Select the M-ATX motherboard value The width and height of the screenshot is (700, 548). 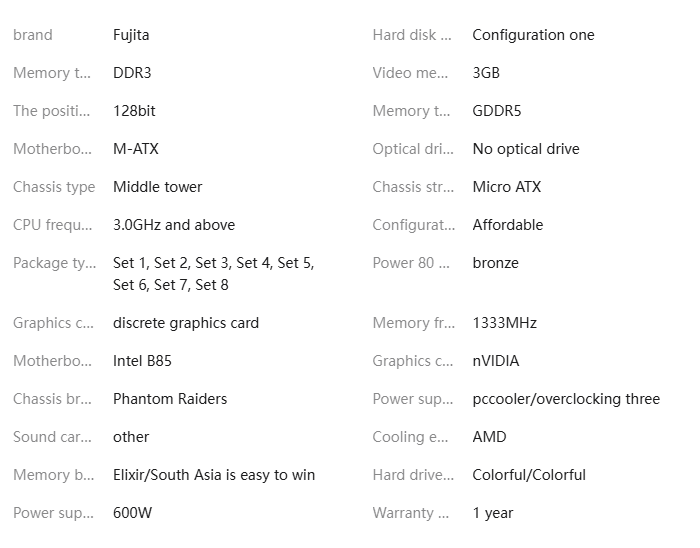click(x=136, y=149)
